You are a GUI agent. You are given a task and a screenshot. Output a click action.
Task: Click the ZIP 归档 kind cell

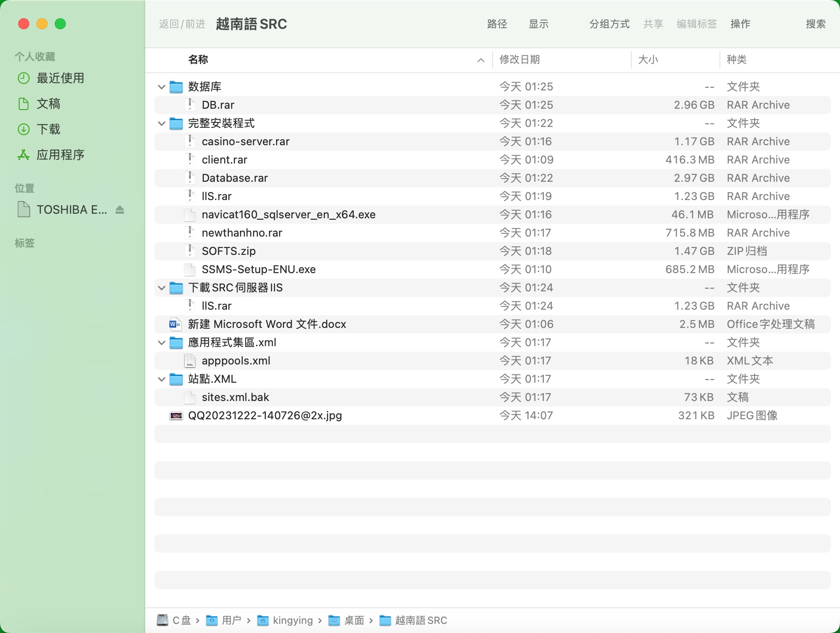747,251
